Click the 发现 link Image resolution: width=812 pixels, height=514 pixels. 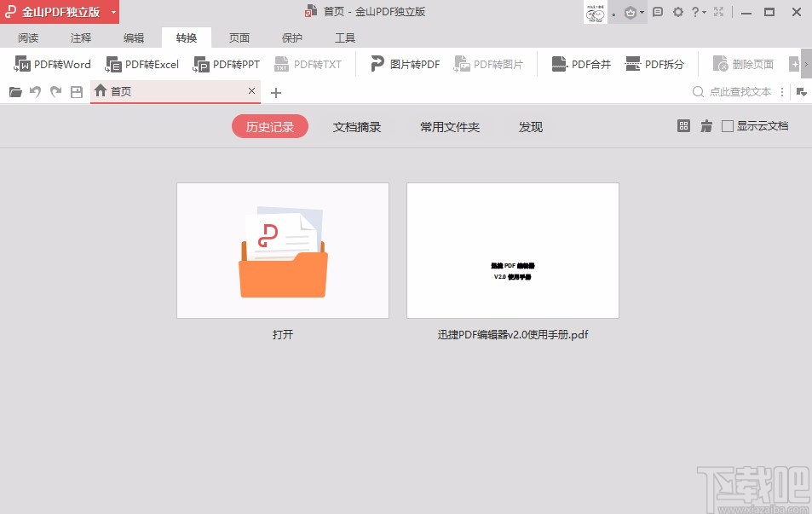[x=530, y=126]
